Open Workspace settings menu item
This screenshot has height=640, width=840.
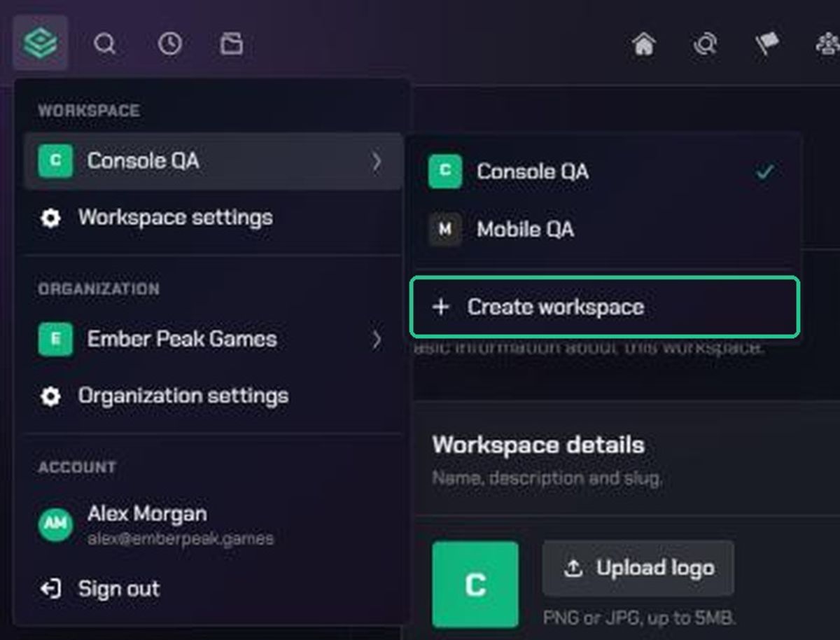pyautogui.click(x=213, y=218)
